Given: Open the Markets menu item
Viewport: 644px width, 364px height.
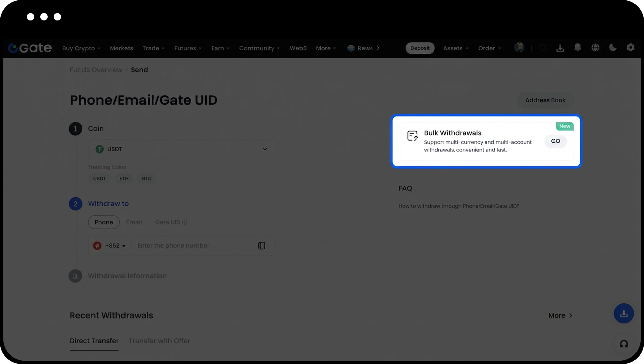Looking at the screenshot, I should tap(121, 48).
